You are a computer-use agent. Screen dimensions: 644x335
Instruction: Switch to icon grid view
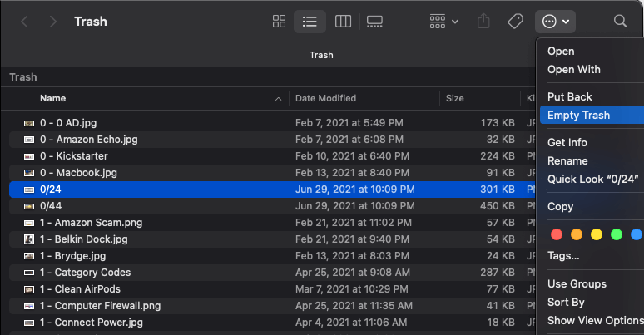click(279, 22)
